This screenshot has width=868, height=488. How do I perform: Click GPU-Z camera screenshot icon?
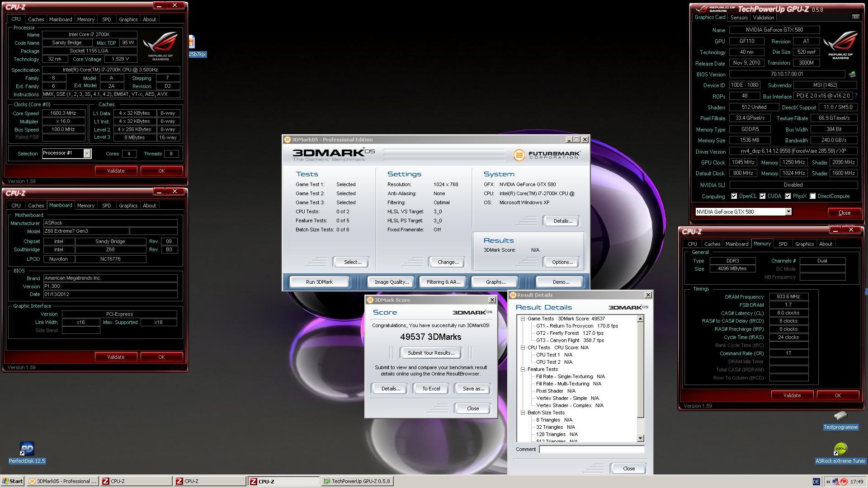click(x=855, y=17)
